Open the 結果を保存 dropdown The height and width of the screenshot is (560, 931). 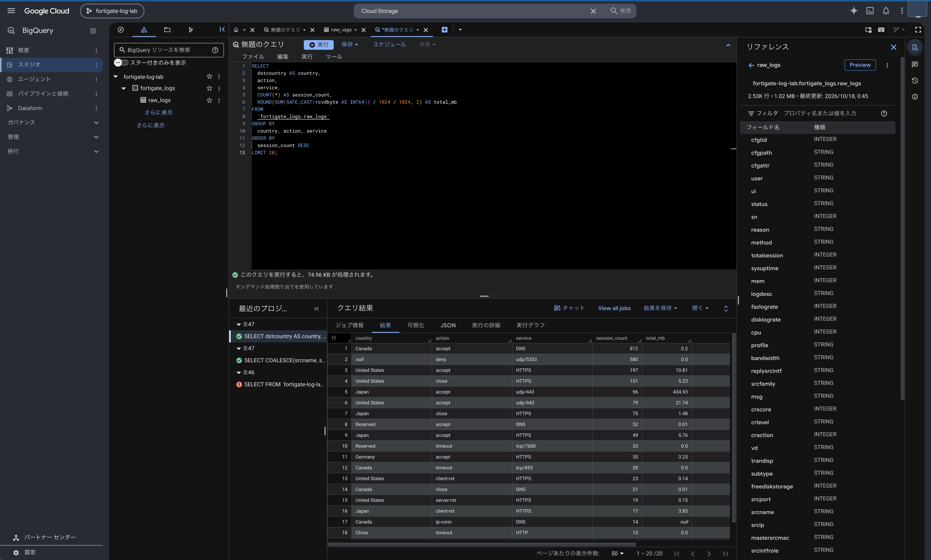click(660, 308)
